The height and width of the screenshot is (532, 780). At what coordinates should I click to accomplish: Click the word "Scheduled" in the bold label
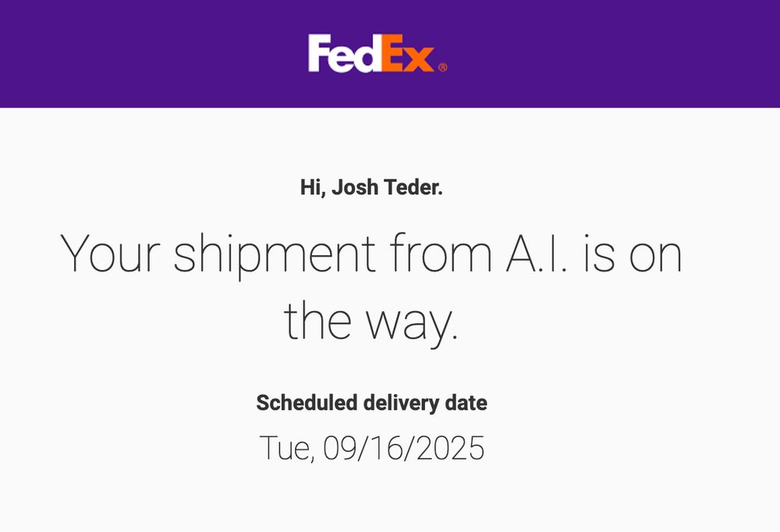pos(307,402)
